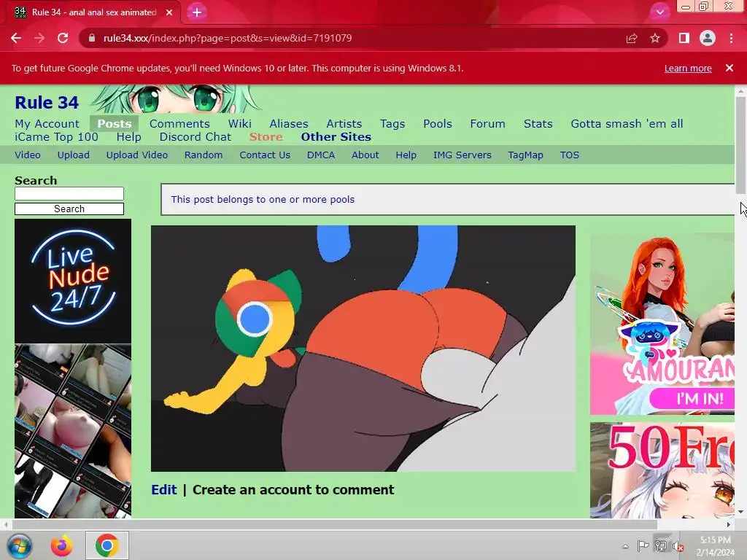Open the network tray icon
The height and width of the screenshot is (560, 747).
(661, 546)
